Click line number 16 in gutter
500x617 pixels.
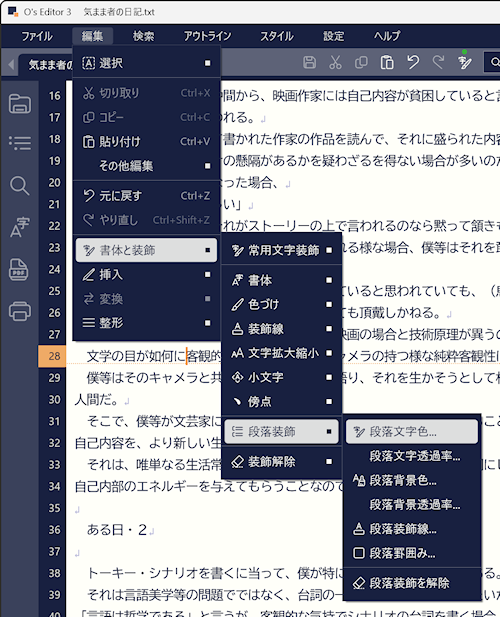pyautogui.click(x=54, y=96)
